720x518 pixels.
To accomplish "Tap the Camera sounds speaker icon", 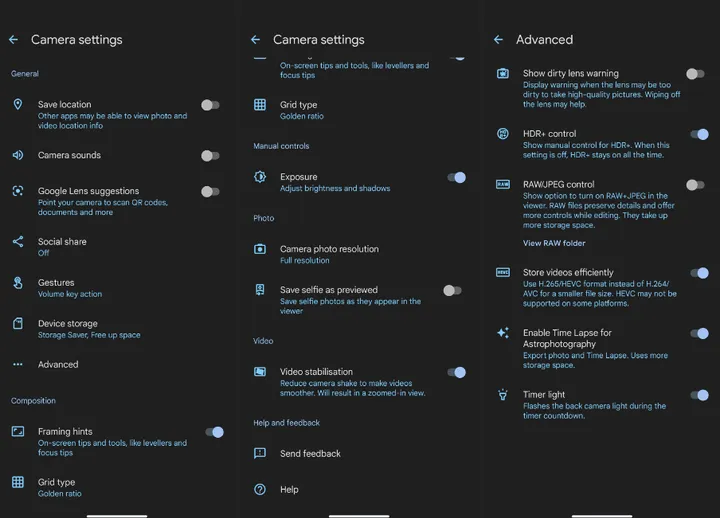I will click(17, 155).
